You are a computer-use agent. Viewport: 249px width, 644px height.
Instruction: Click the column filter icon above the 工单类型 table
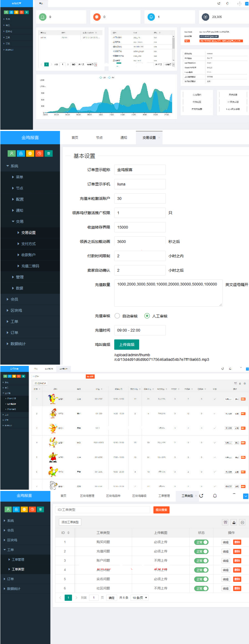pyautogui.click(x=225, y=522)
